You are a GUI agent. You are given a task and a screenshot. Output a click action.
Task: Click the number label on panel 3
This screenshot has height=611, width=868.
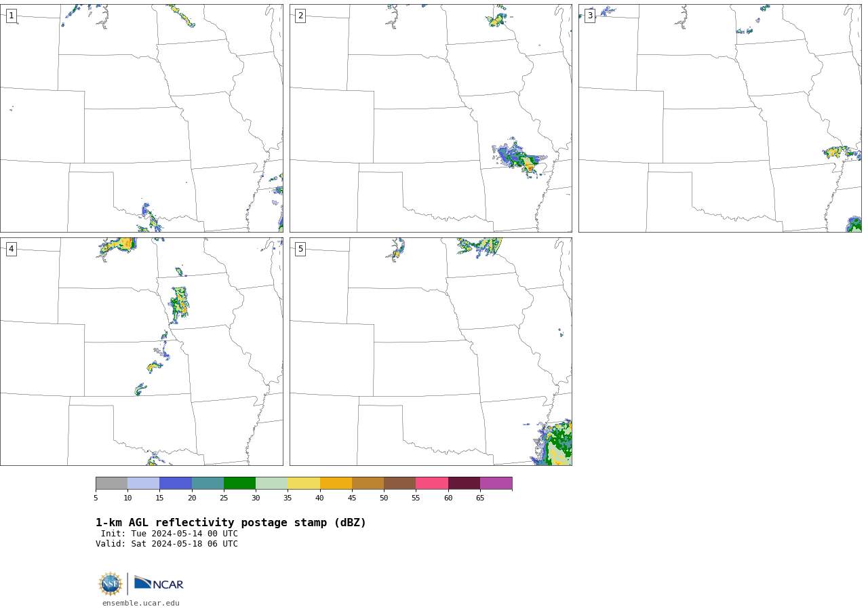(x=590, y=16)
